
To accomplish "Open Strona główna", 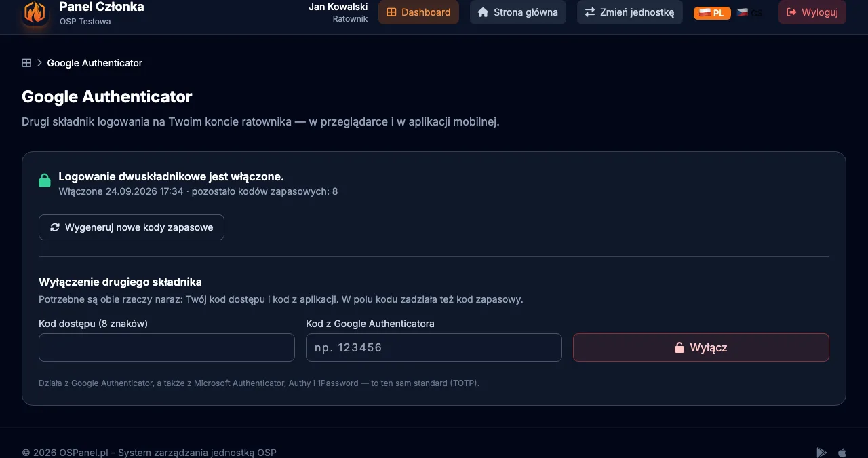I will pyautogui.click(x=518, y=12).
